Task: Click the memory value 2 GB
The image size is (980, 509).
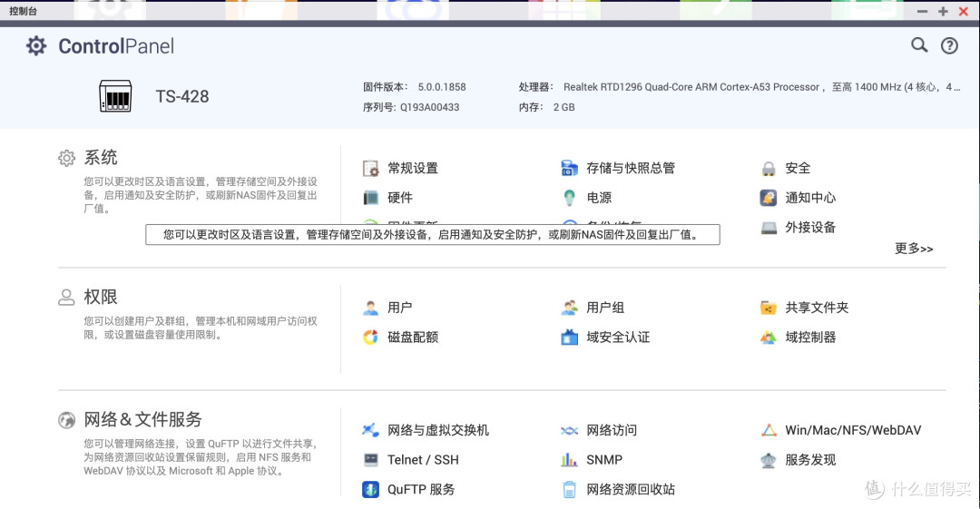Action: tap(563, 107)
